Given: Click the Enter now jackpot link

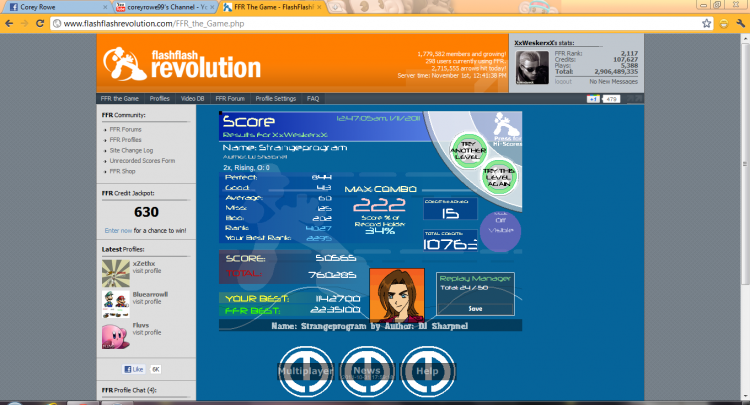Looking at the screenshot, I should pos(118,230).
